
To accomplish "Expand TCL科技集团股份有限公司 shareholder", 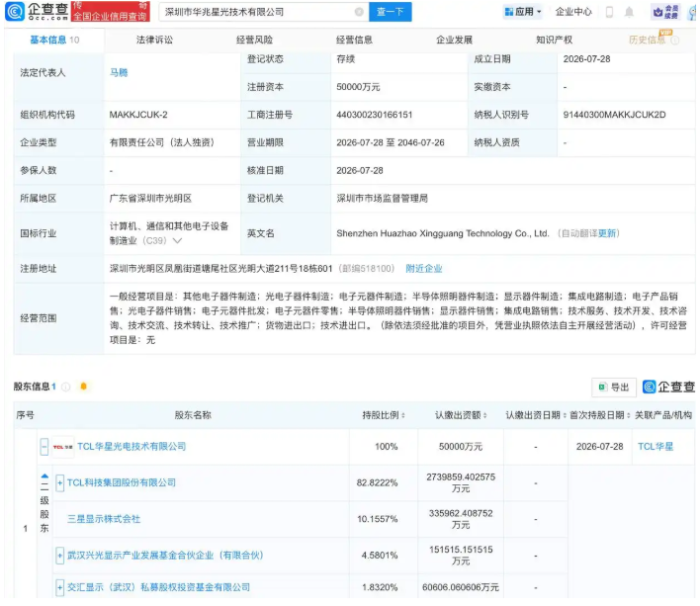I will point(60,482).
